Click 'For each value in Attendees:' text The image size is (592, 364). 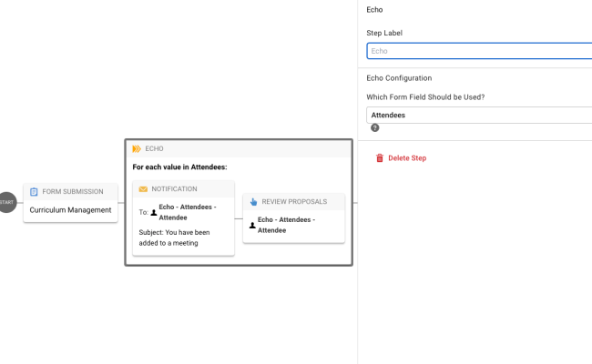179,167
